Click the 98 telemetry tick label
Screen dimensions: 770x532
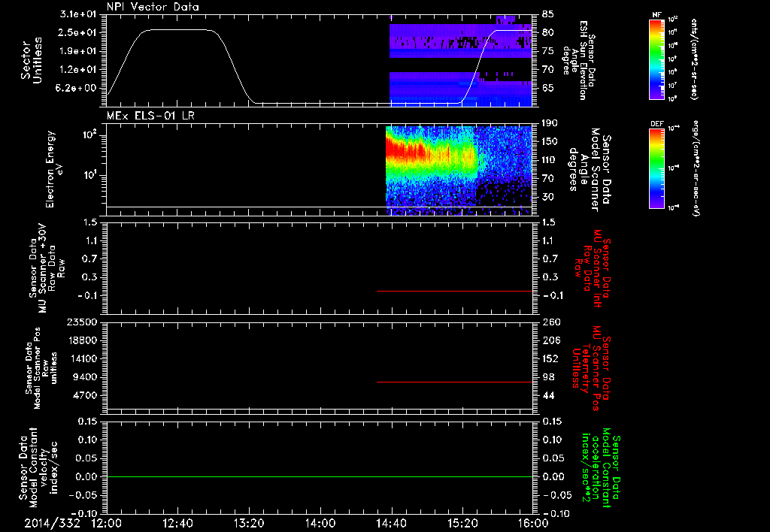[548, 377]
